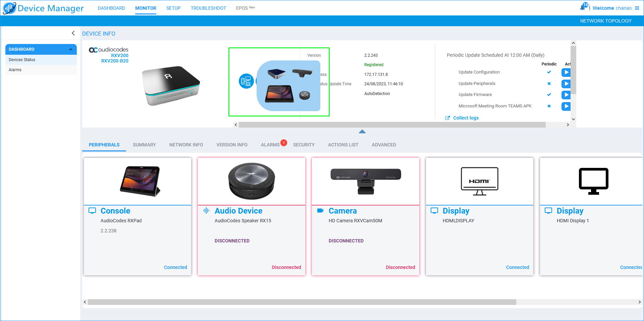
Task: Click the external link icon beside Collect logs
Action: pos(447,118)
